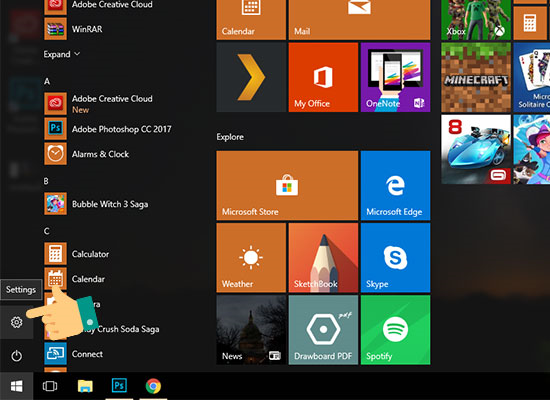
Task: Select the letter C group header
Action: tap(47, 231)
